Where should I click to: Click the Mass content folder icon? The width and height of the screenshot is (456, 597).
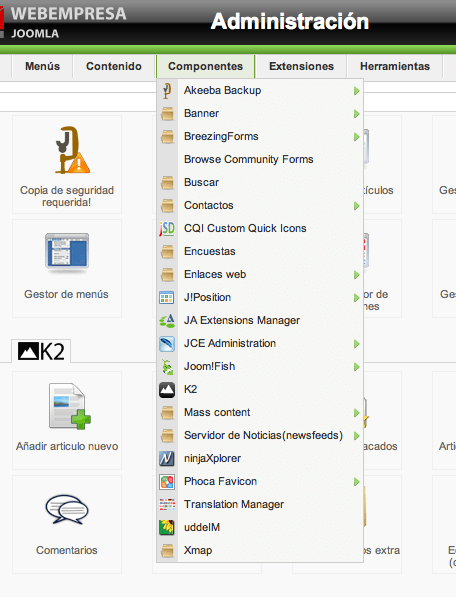pos(167,413)
